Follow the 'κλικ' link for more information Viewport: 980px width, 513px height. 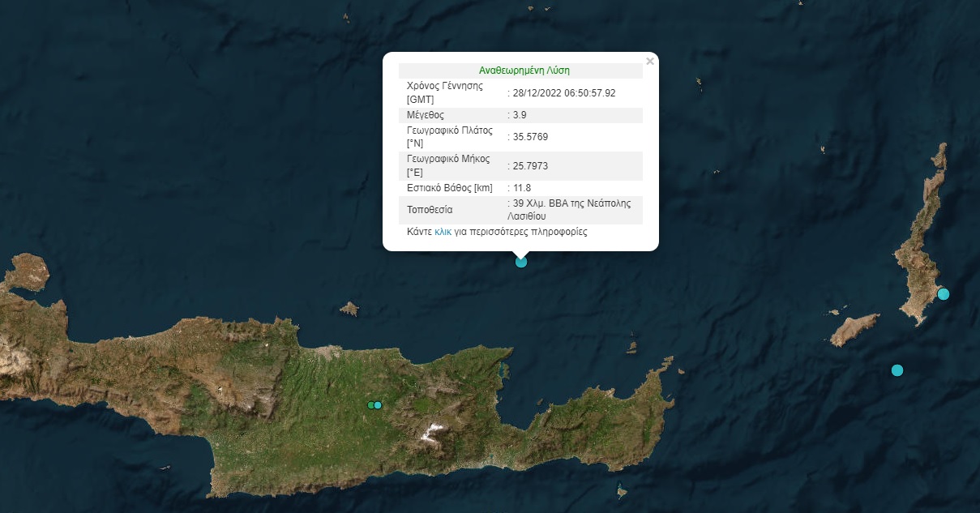click(x=443, y=232)
